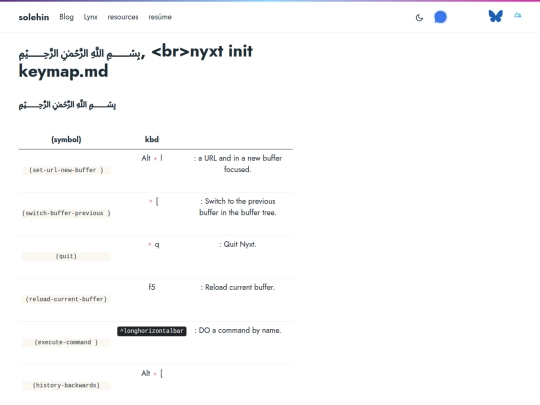Viewport: 540px width, 405px height.
Task: Click the Alt + [ key cell
Action: tap(152, 373)
